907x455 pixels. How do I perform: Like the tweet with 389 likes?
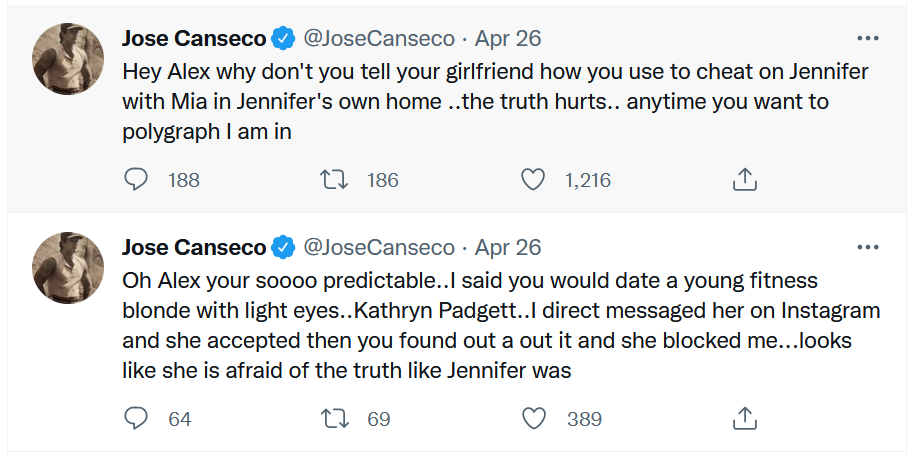click(533, 419)
